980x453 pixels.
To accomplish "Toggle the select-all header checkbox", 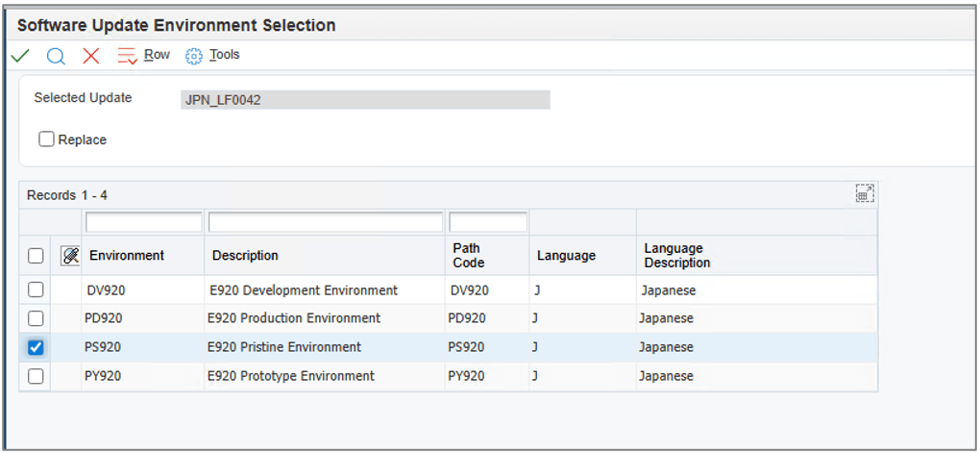I will [x=36, y=256].
